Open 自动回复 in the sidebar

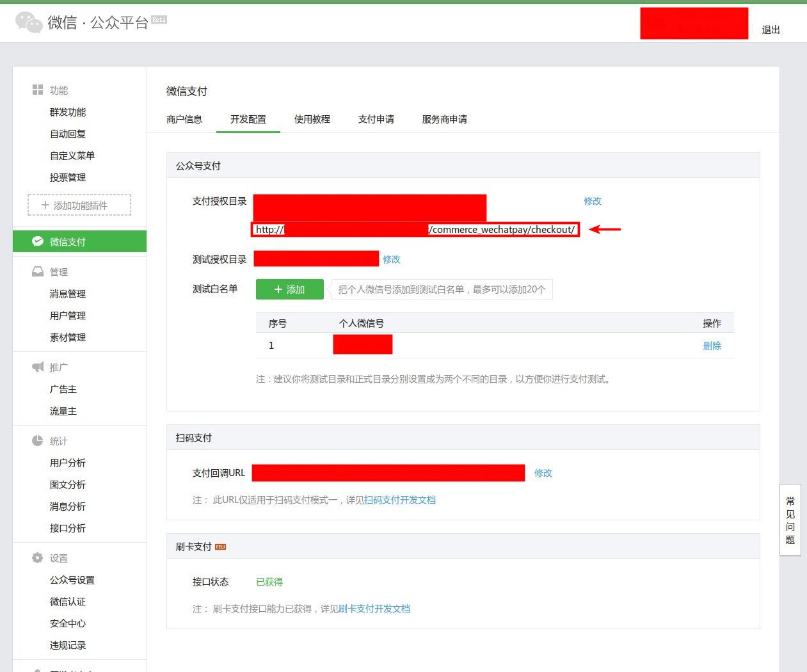tap(68, 134)
